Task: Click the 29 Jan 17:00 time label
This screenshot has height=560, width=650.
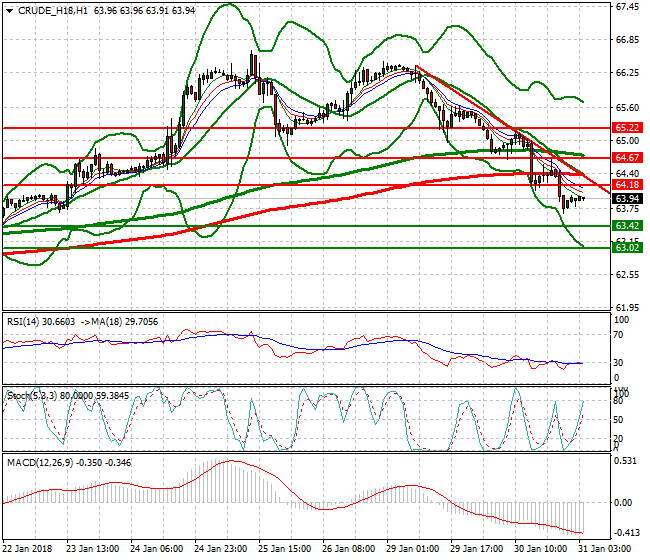Action: (477, 549)
